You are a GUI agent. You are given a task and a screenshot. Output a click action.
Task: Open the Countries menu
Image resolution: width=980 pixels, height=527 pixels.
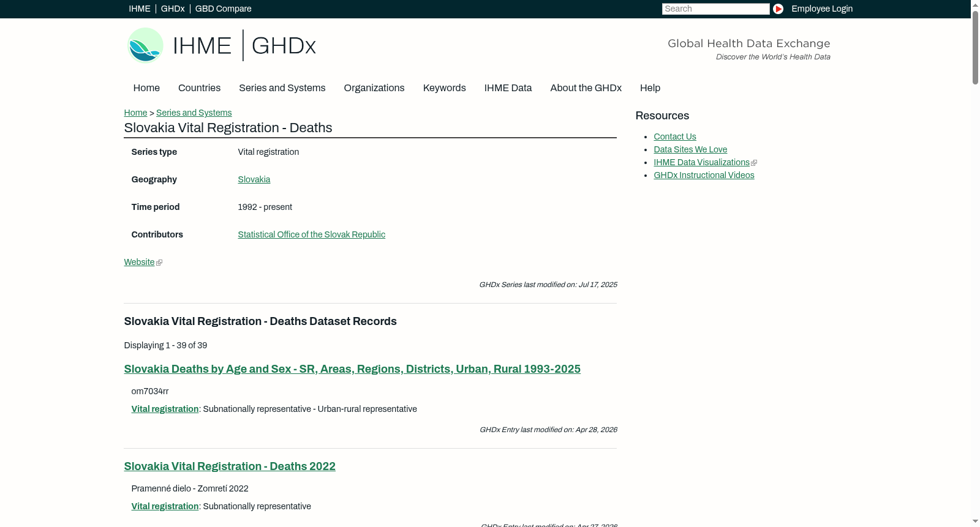[199, 88]
